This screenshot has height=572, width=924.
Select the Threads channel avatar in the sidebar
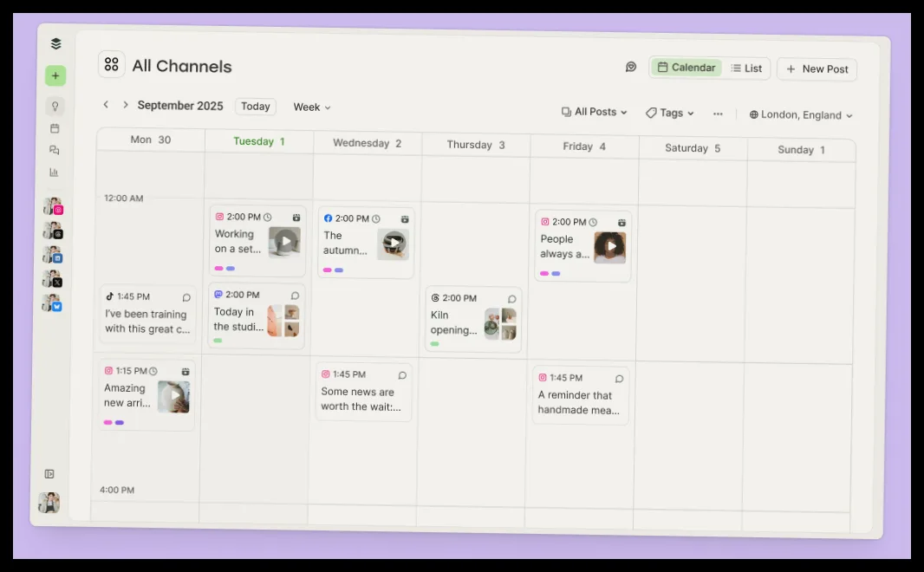coord(53,231)
